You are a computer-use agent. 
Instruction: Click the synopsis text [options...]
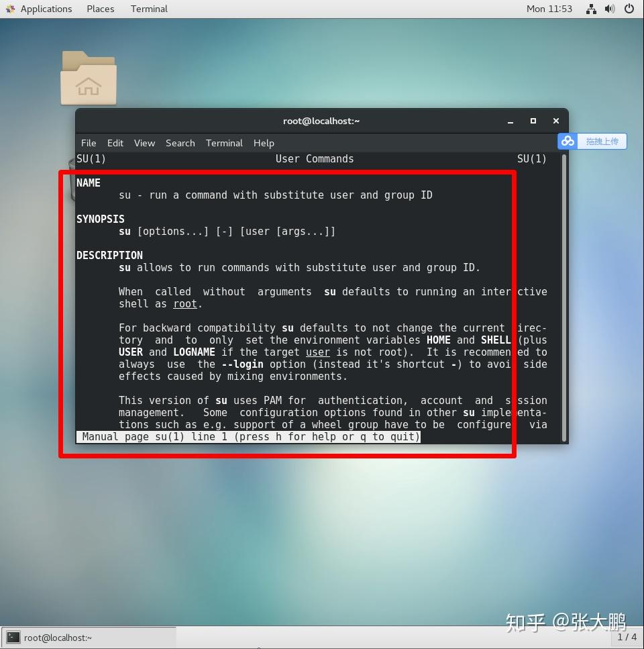173,232
